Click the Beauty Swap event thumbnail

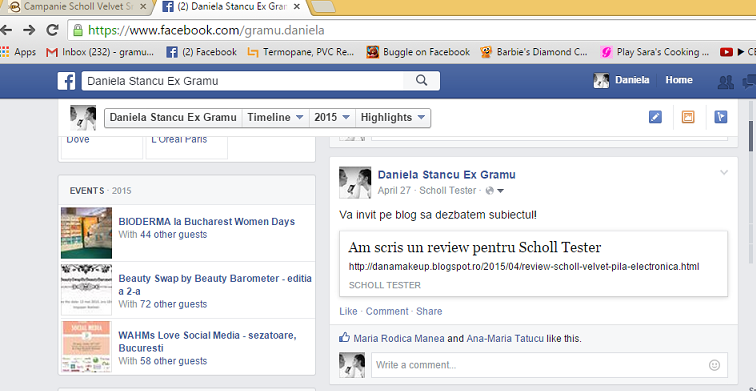86,290
